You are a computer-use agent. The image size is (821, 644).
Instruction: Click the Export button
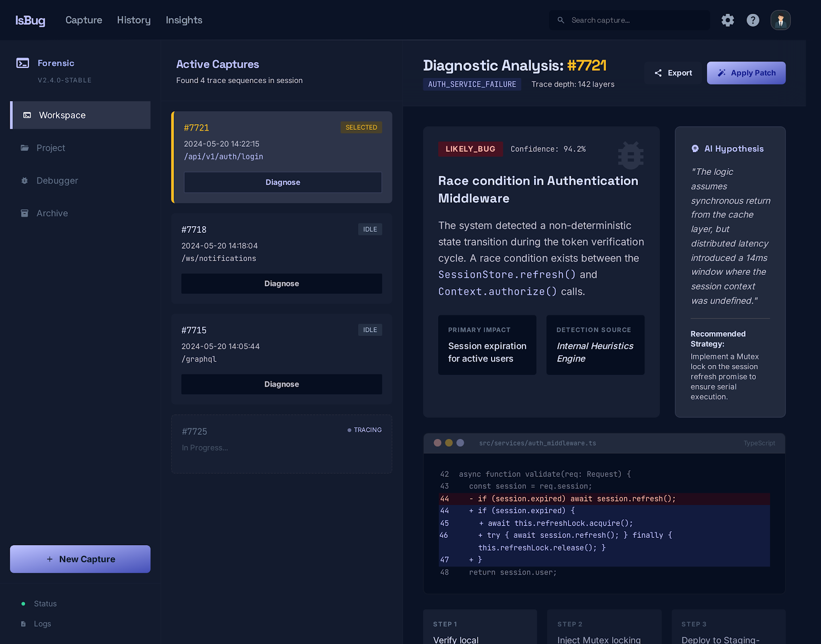point(673,73)
